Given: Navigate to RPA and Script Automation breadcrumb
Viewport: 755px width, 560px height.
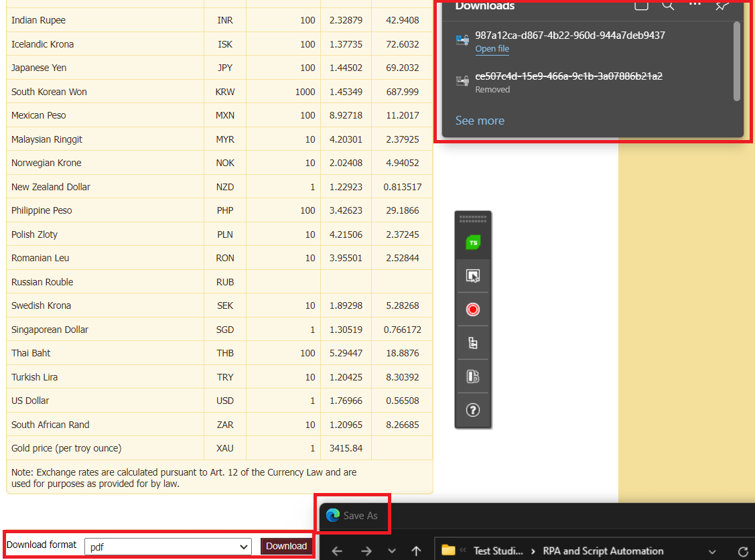Looking at the screenshot, I should [604, 551].
